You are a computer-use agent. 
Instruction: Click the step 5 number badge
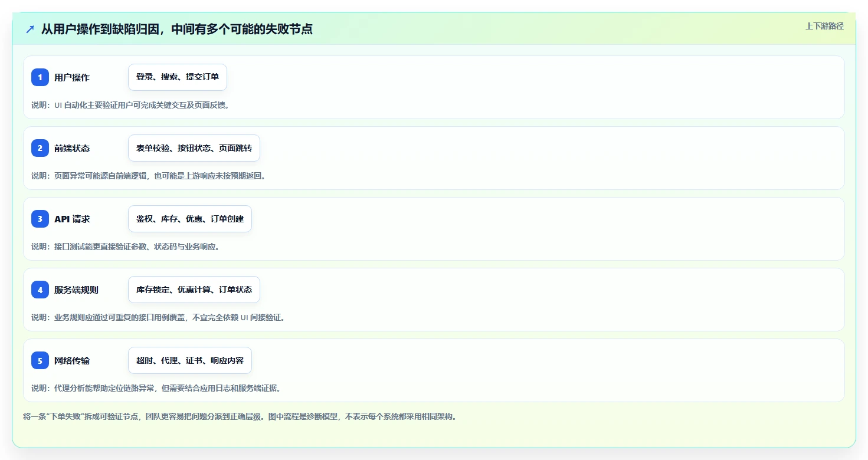[40, 360]
